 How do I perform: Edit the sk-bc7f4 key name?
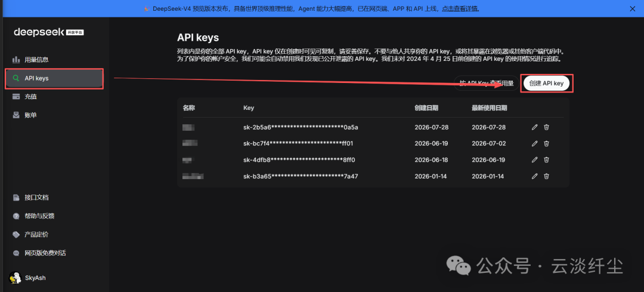click(x=534, y=143)
